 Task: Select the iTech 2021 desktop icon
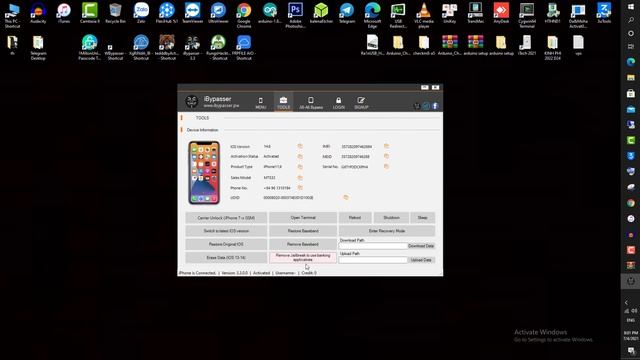[x=527, y=46]
